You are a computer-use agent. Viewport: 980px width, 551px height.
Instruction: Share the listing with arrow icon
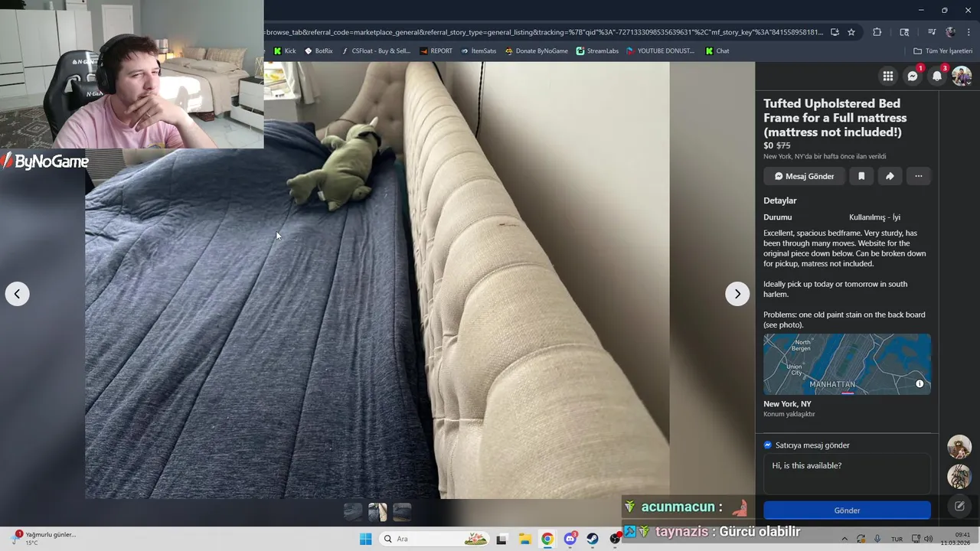click(890, 176)
